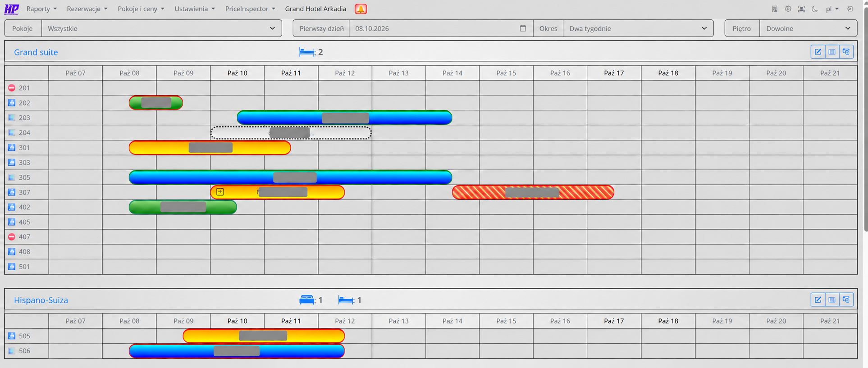Select the red striped reservation bar in room 307
The width and height of the screenshot is (868, 368).
click(x=533, y=192)
